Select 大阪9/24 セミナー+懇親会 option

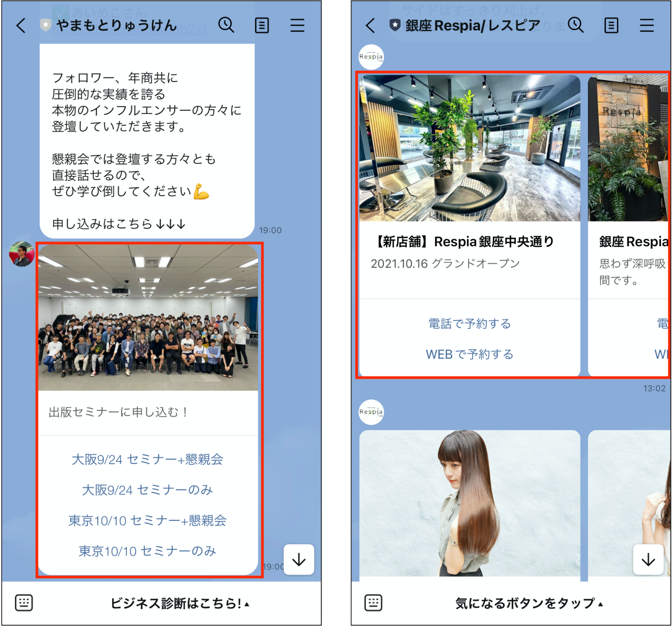pyautogui.click(x=148, y=459)
